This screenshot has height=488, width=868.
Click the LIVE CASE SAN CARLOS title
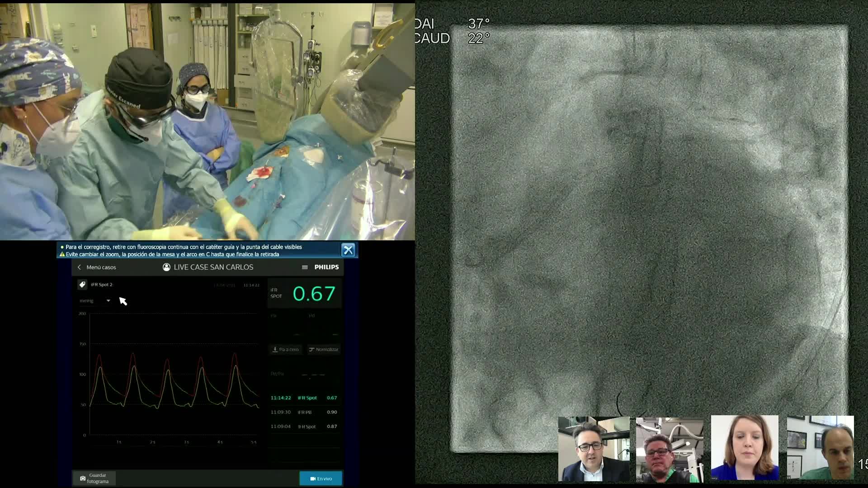tap(213, 267)
